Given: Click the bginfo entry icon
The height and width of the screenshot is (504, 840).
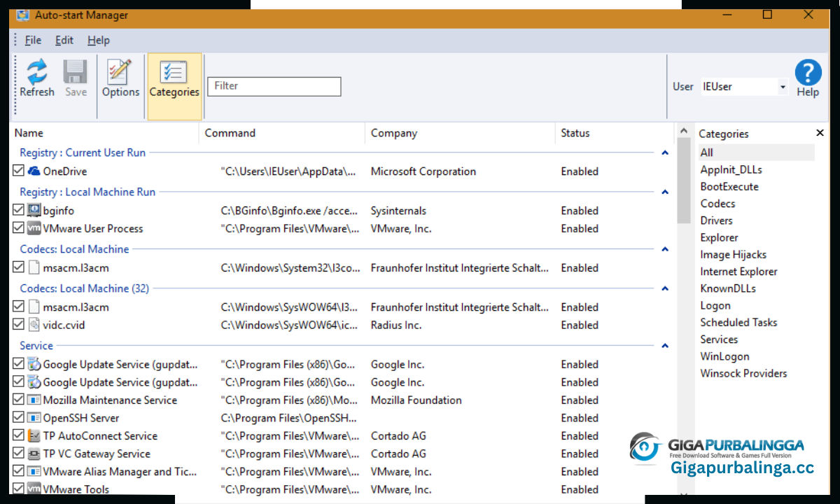Looking at the screenshot, I should pyautogui.click(x=34, y=210).
